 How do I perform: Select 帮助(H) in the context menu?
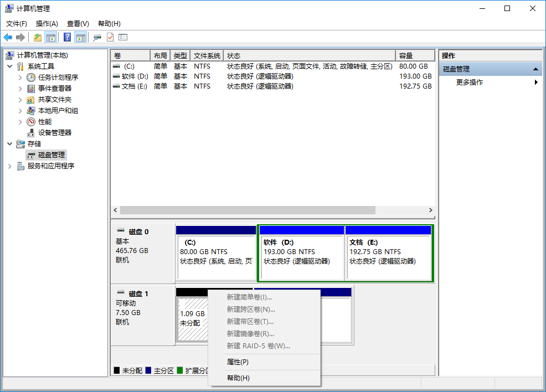coord(238,378)
